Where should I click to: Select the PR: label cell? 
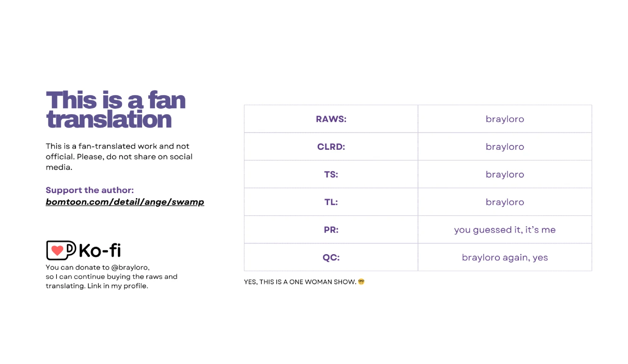pos(331,230)
